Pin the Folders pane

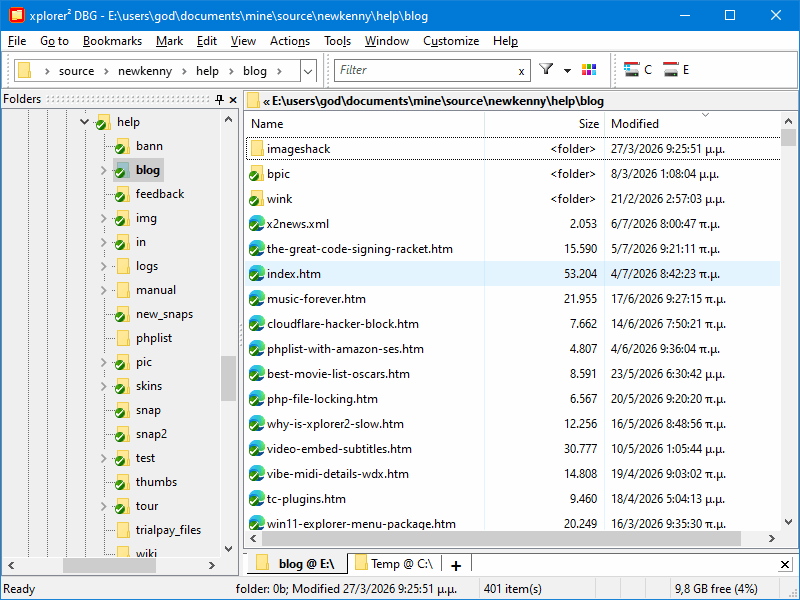[x=219, y=99]
